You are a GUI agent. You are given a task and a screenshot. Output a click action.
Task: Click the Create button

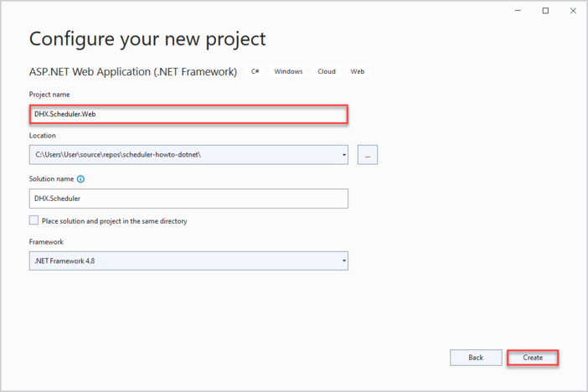(x=533, y=358)
